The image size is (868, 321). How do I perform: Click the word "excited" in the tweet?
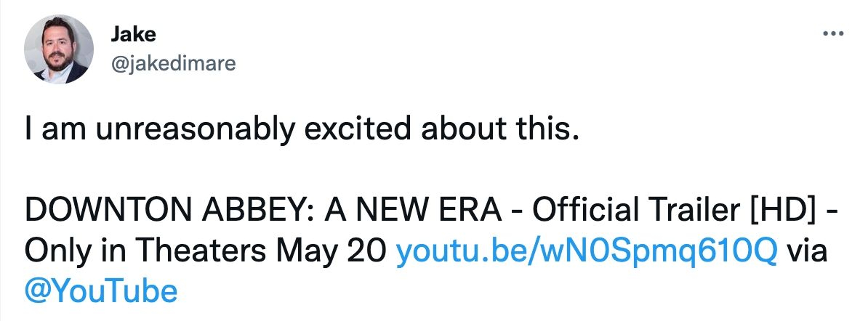(358, 128)
